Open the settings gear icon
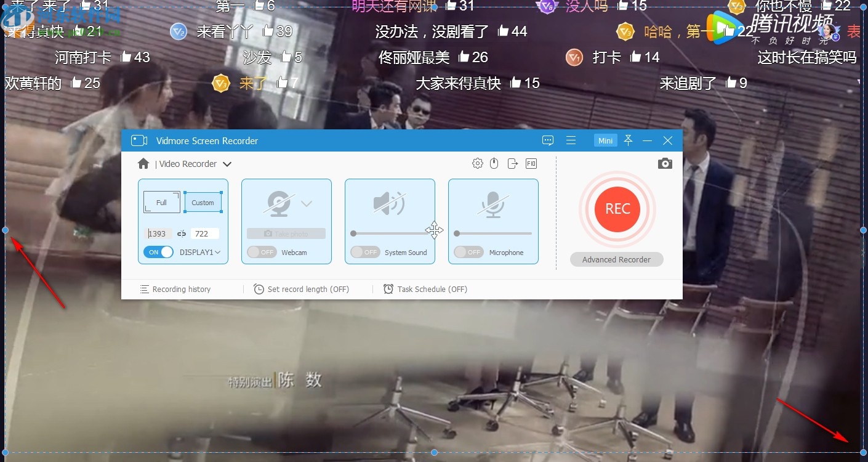The width and height of the screenshot is (868, 462). 477,163
